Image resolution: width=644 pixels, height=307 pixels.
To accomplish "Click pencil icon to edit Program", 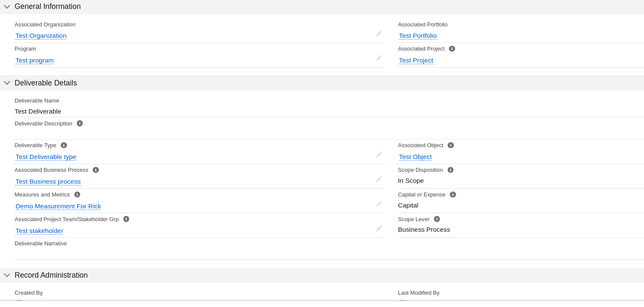I will (379, 58).
